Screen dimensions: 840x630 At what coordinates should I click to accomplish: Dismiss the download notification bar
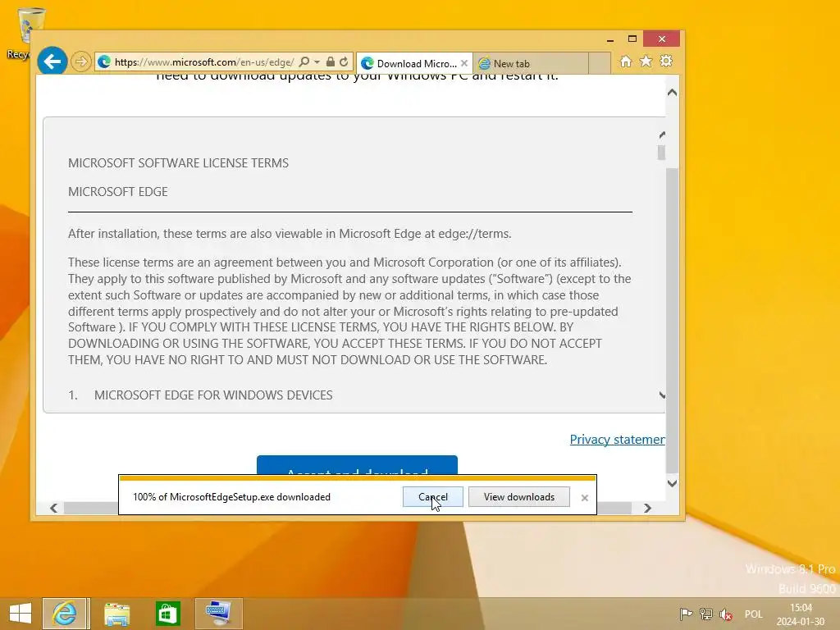coord(584,498)
